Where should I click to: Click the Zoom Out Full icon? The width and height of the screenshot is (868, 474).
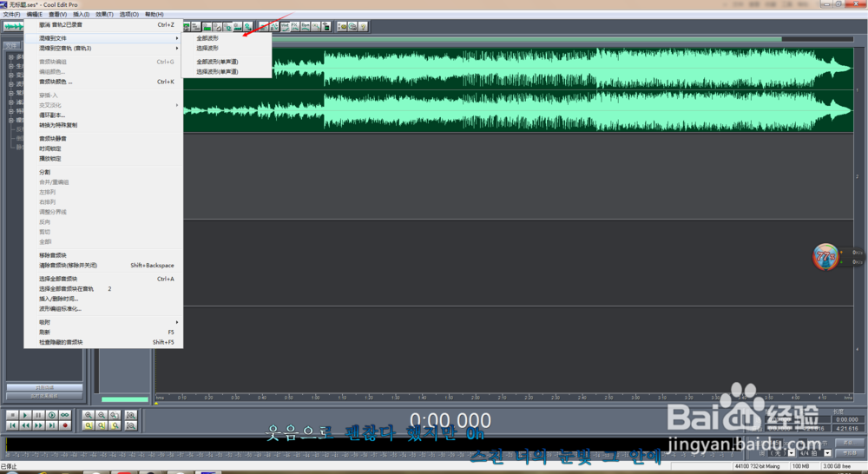(115, 415)
